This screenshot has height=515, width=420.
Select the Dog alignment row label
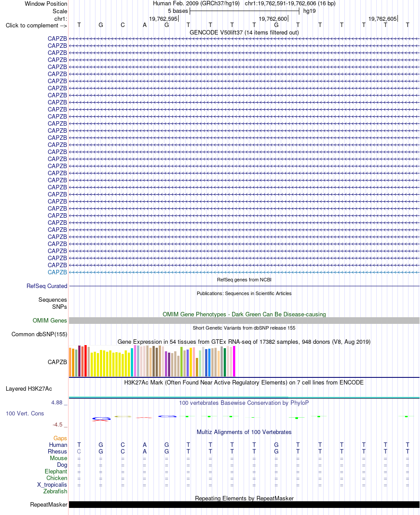[x=62, y=465]
